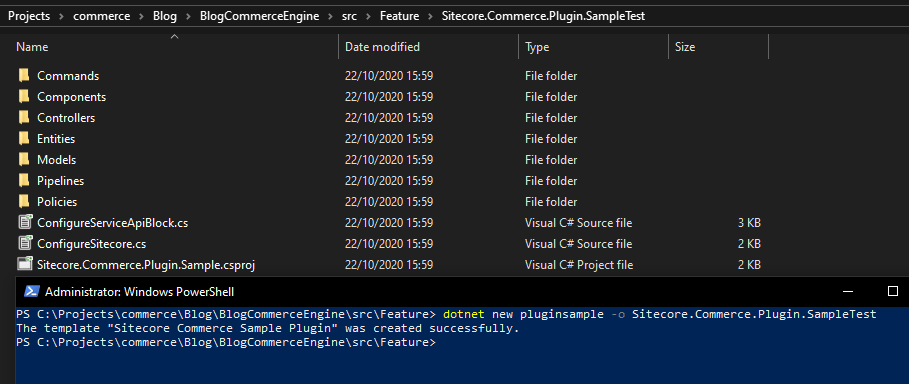The width and height of the screenshot is (909, 384).
Task: Jump to Projects in the breadcrumb
Action: (x=29, y=16)
